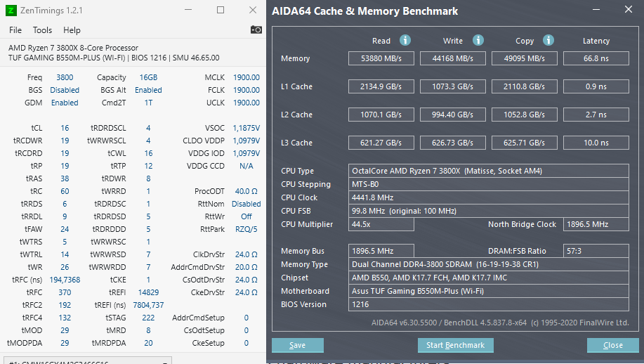This screenshot has width=644, height=364.
Task: Select the L3 Cache Copy value 625.71 GB/s
Action: tap(525, 143)
